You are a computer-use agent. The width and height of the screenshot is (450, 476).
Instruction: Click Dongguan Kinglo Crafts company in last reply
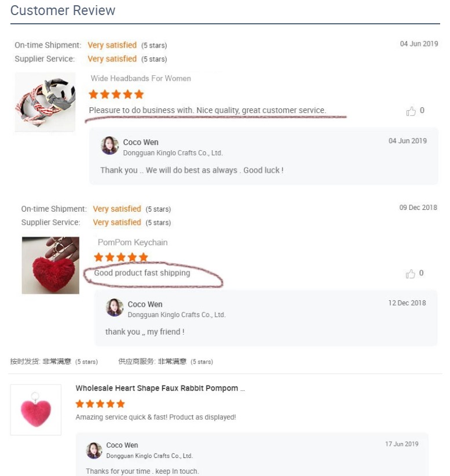(149, 456)
